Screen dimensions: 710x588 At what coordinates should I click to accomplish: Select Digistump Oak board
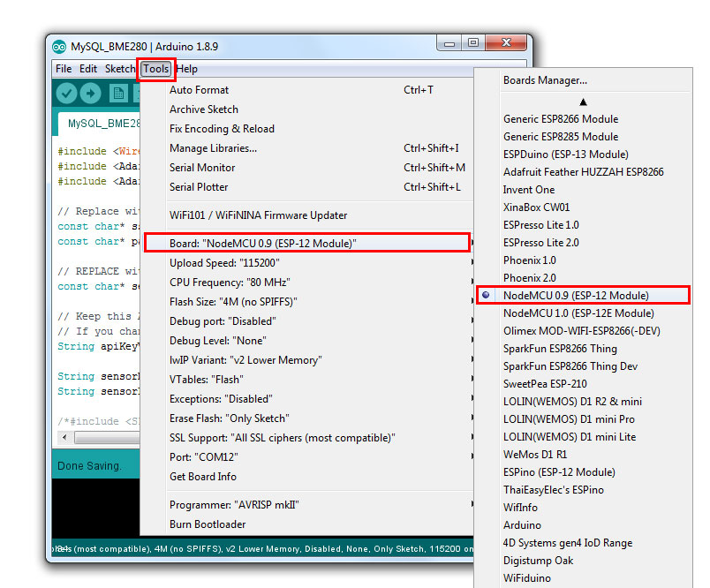pos(583,561)
